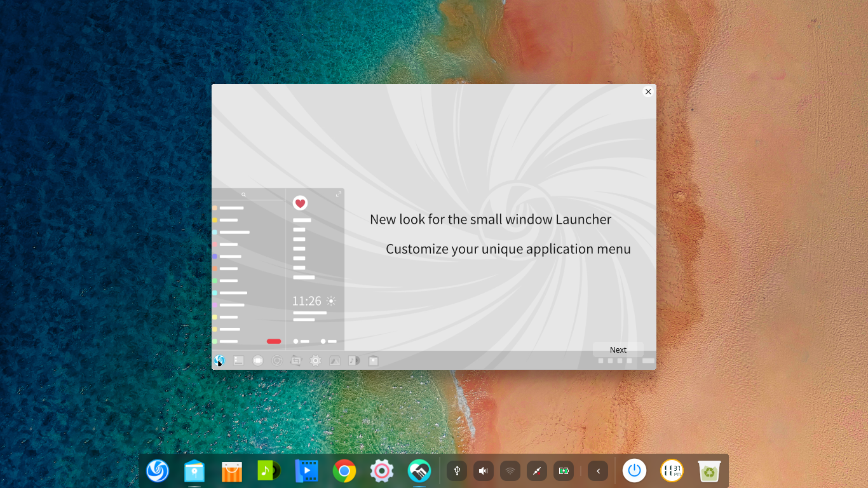Open Control Center gear icon

tap(381, 471)
